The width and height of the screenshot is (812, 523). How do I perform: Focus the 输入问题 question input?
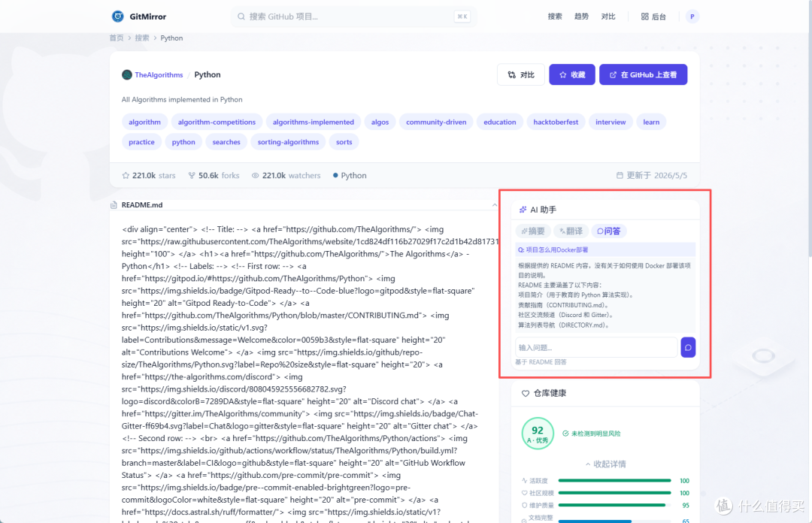(x=596, y=347)
